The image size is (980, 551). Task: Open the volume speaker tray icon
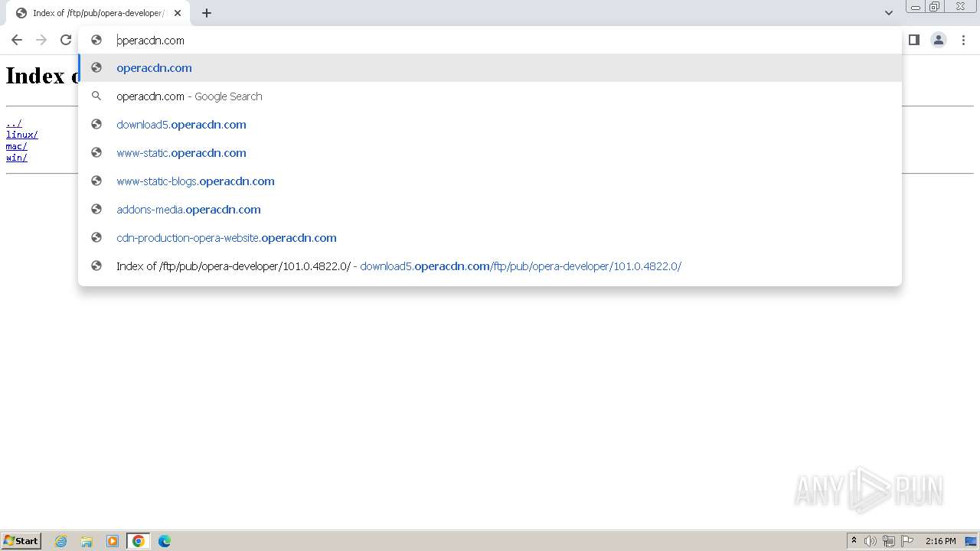[x=871, y=541]
